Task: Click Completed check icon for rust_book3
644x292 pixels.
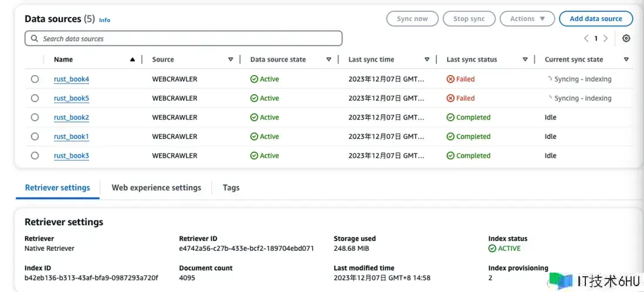Action: coord(450,155)
